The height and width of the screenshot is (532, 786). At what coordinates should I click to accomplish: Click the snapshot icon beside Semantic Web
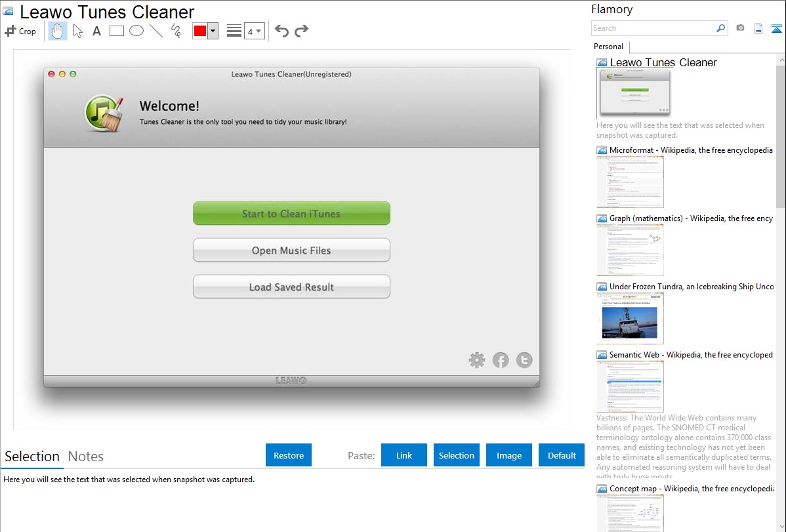tap(602, 355)
